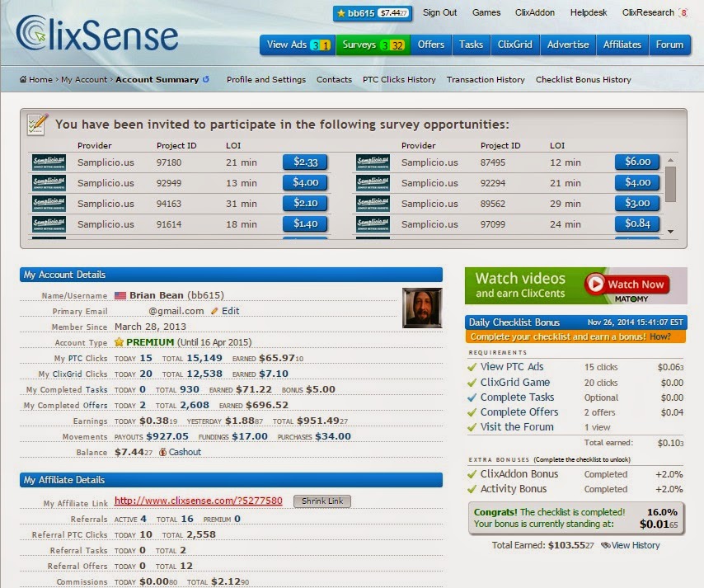This screenshot has width=704, height=588.
Task: Click the pencil edit icon beside email
Action: point(214,311)
